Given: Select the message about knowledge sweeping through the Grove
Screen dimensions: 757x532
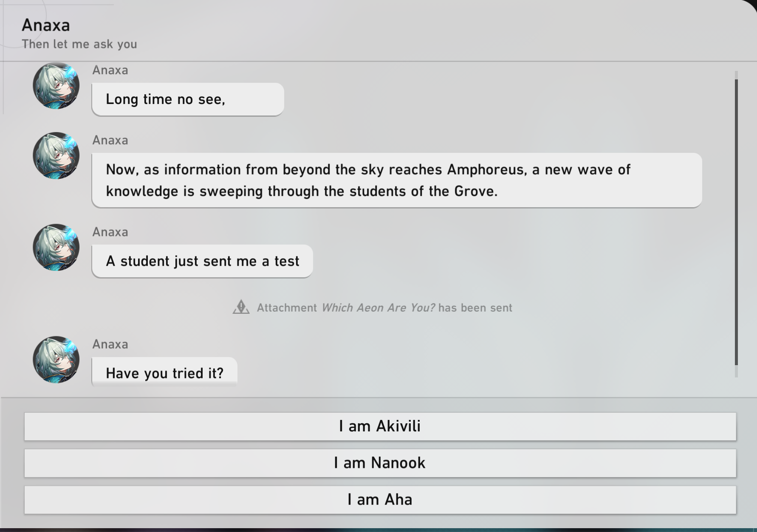Looking at the screenshot, I should (x=397, y=180).
